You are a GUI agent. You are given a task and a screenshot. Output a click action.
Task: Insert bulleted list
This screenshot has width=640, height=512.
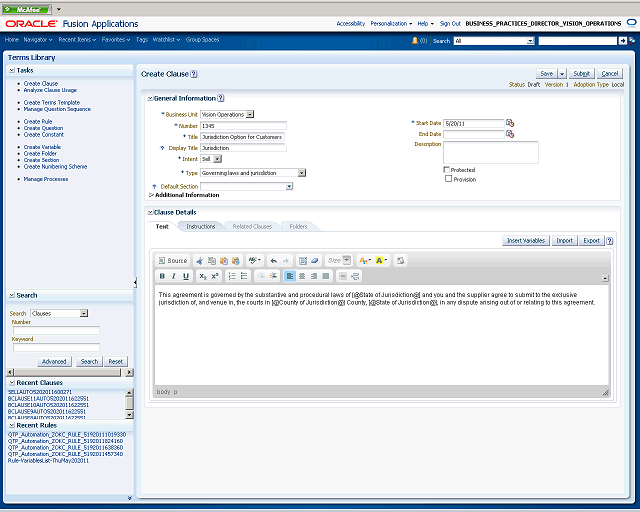[x=244, y=276]
